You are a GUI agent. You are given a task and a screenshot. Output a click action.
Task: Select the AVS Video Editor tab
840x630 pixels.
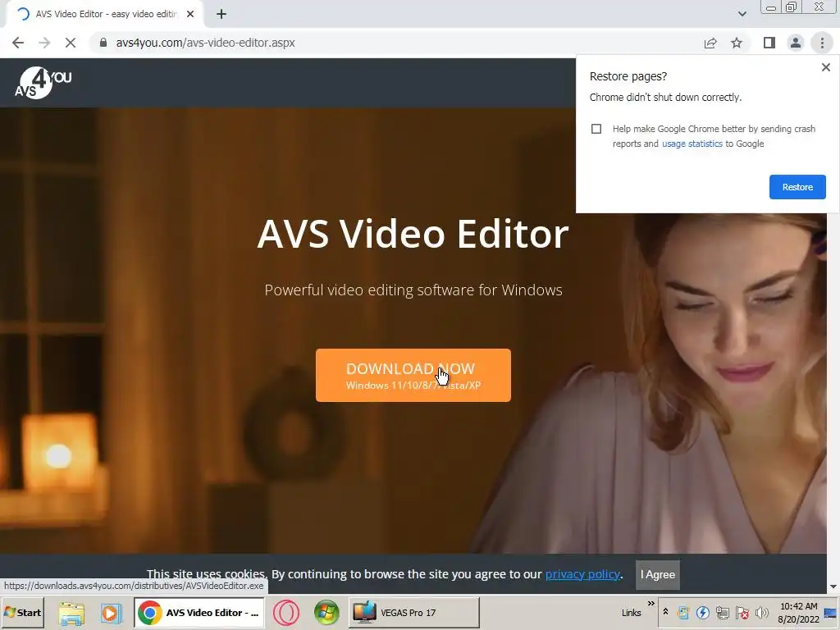(x=105, y=15)
